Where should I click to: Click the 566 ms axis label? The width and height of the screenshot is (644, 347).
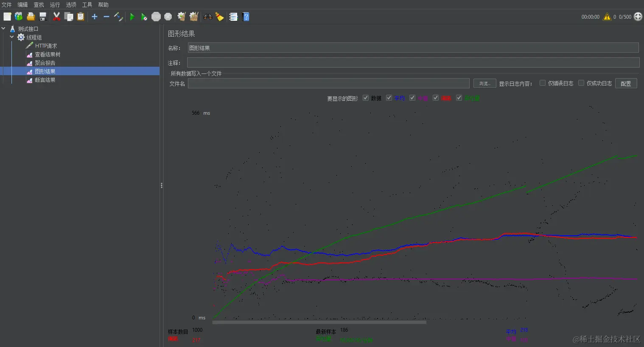click(x=201, y=113)
